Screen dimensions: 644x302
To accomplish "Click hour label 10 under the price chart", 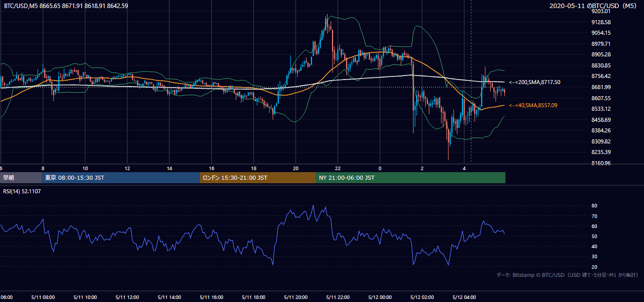I will [x=85, y=168].
